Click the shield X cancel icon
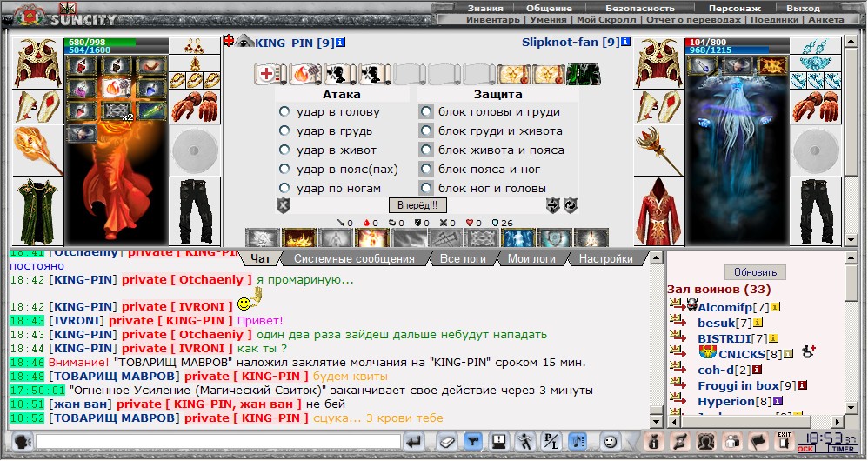The width and height of the screenshot is (868, 461). point(283,206)
